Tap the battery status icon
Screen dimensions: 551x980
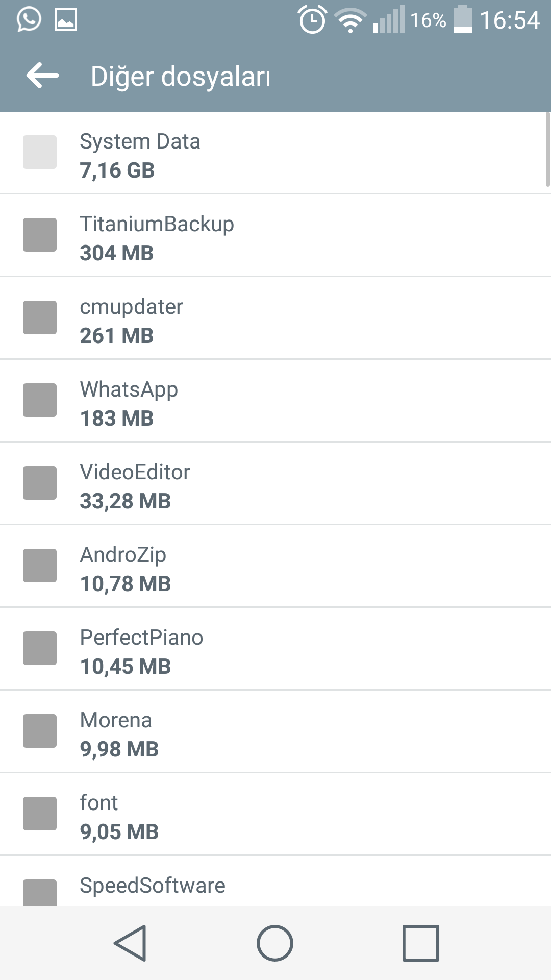[463, 19]
